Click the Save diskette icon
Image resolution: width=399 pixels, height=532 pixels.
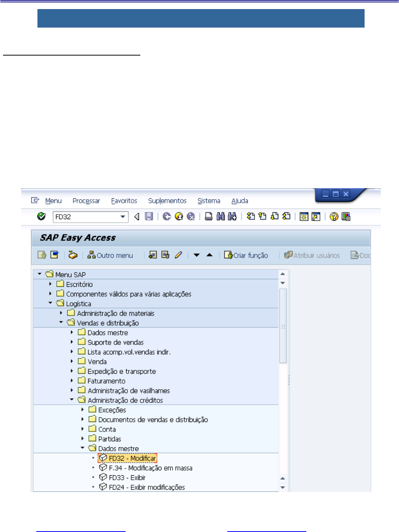149,217
